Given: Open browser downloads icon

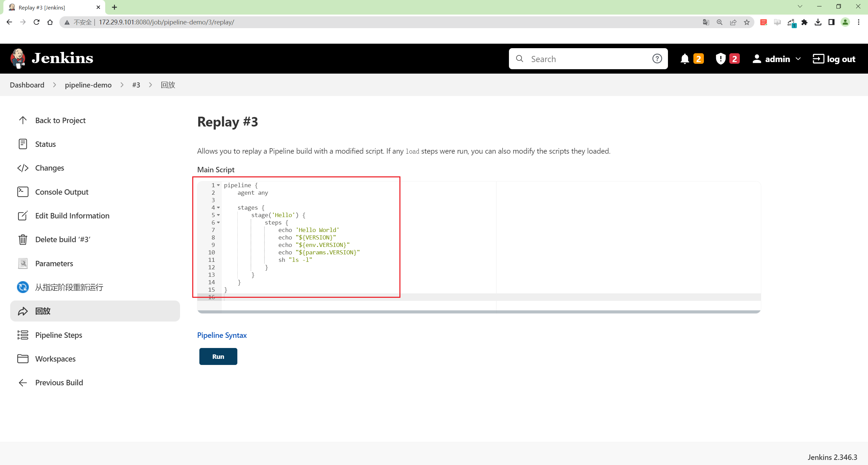Looking at the screenshot, I should point(818,22).
